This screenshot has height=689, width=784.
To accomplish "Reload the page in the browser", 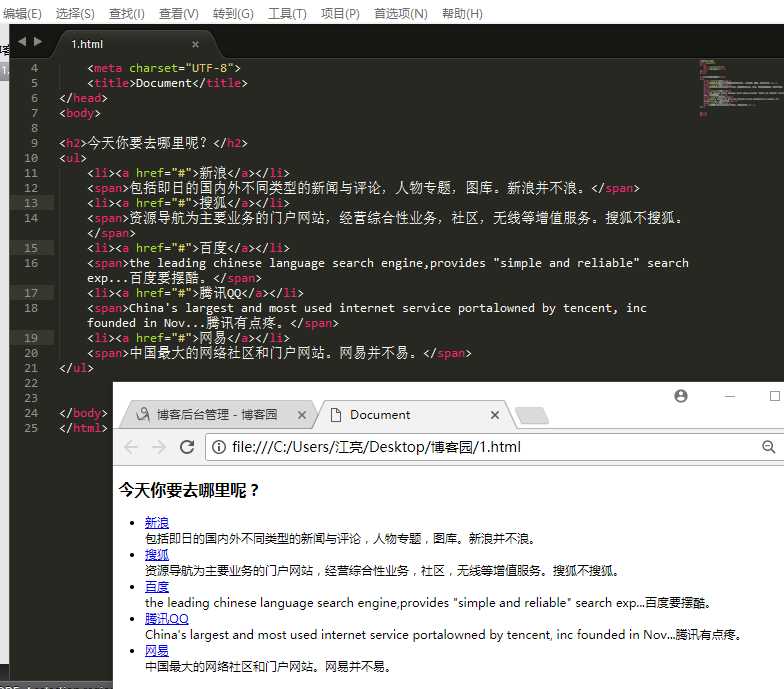I will 187,446.
